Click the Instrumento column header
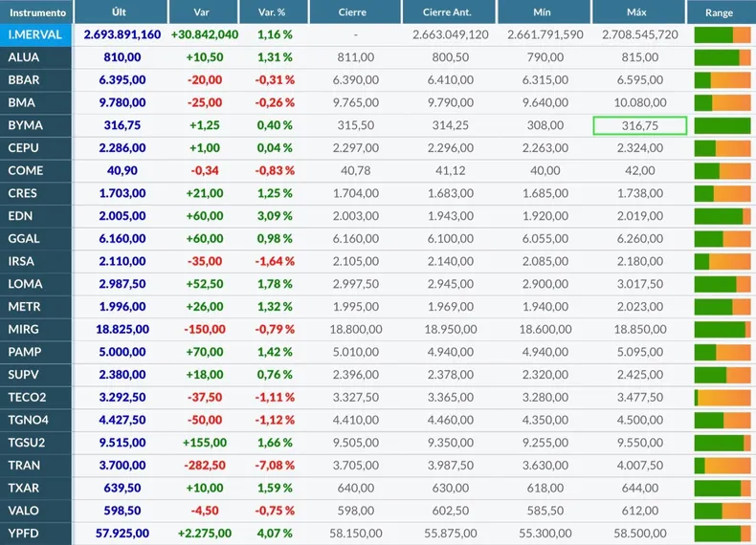This screenshot has height=545, width=756. [36, 13]
